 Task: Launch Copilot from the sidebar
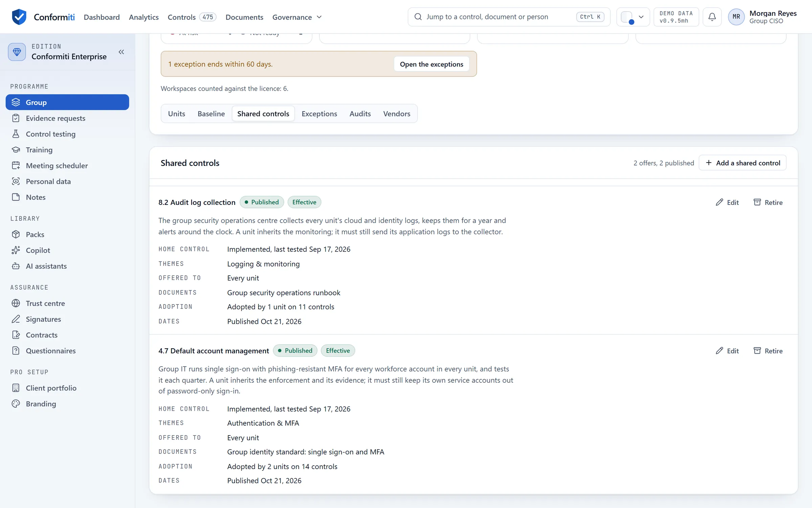pyautogui.click(x=67, y=250)
